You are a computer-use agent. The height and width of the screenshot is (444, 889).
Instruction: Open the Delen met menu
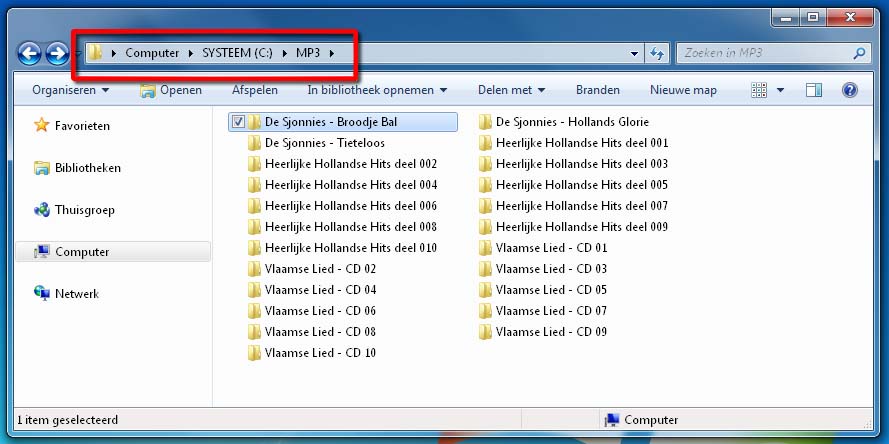511,90
